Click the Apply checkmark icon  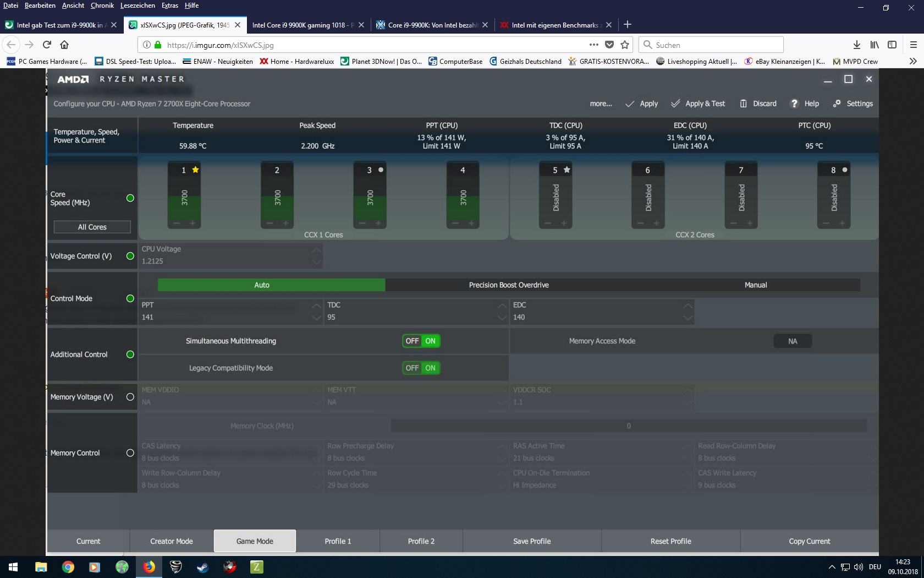click(x=630, y=103)
